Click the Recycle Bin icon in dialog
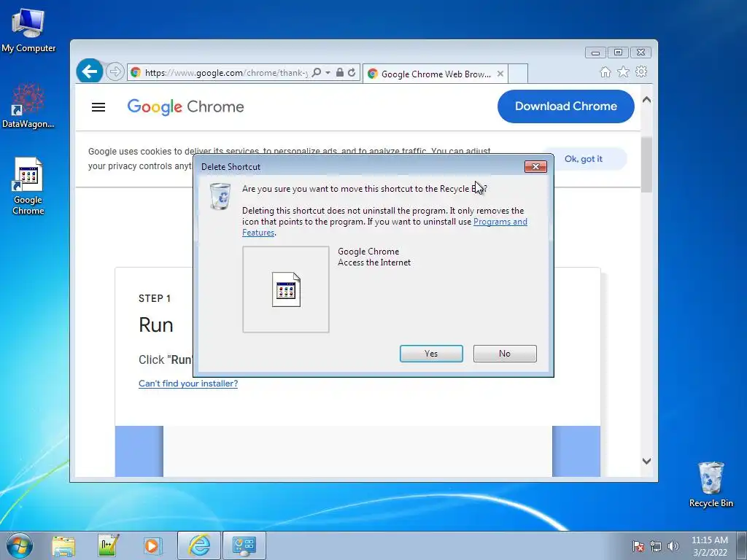The image size is (747, 560). [220, 195]
